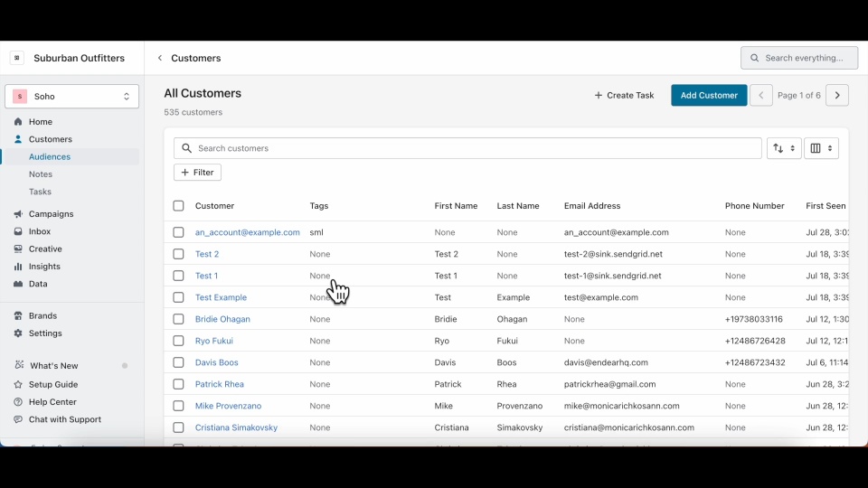Click the Search customers field
The image size is (868, 488).
[470, 148]
